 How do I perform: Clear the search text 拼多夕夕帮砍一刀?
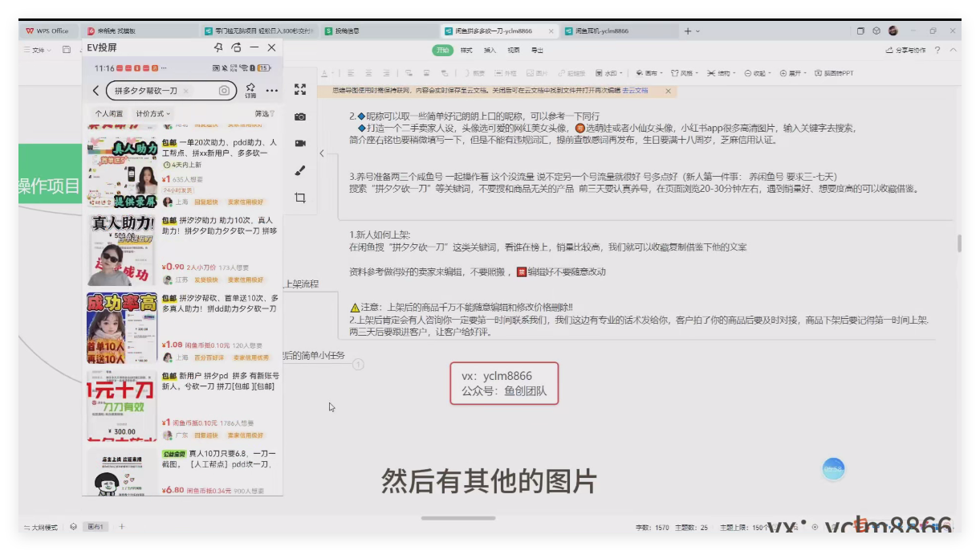(x=186, y=91)
